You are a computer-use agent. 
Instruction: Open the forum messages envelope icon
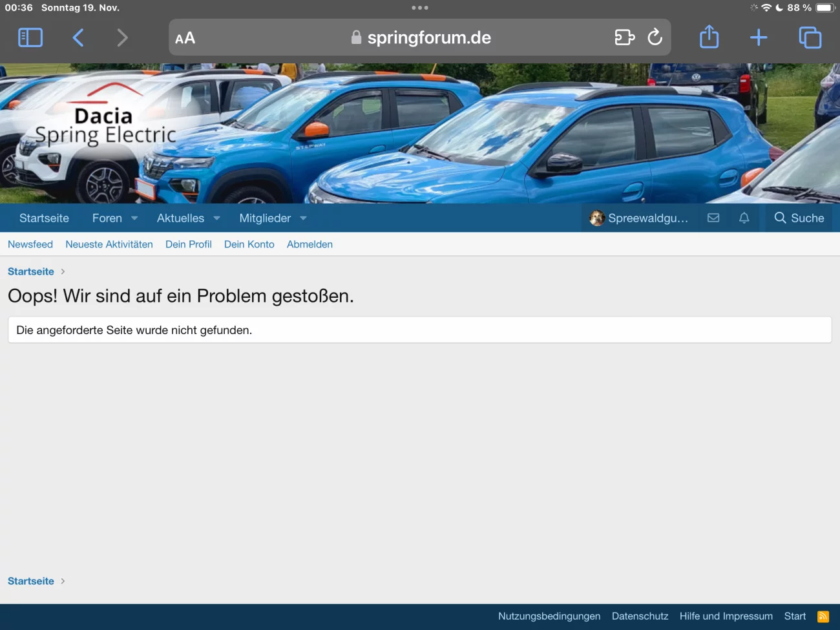tap(713, 218)
